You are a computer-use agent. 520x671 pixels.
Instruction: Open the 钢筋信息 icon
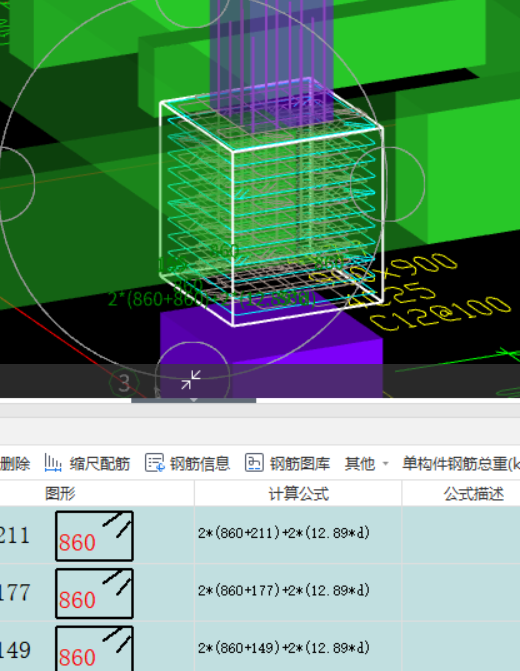155,463
